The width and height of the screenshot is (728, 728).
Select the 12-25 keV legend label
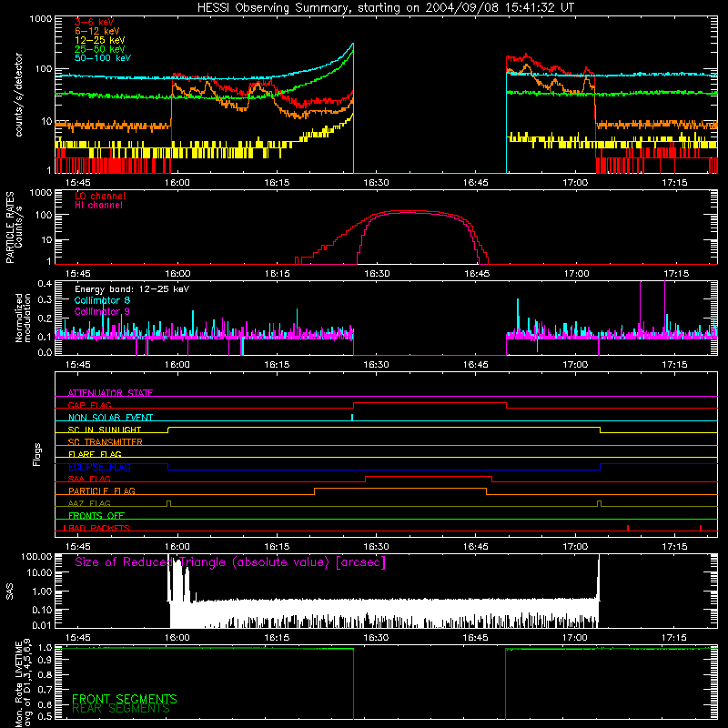[100, 40]
